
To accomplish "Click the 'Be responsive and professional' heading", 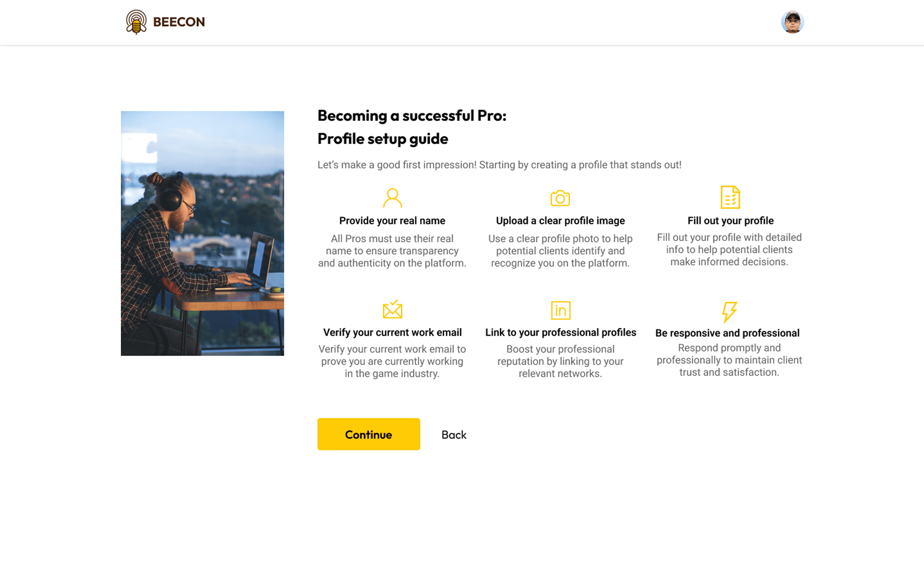I will 727,333.
